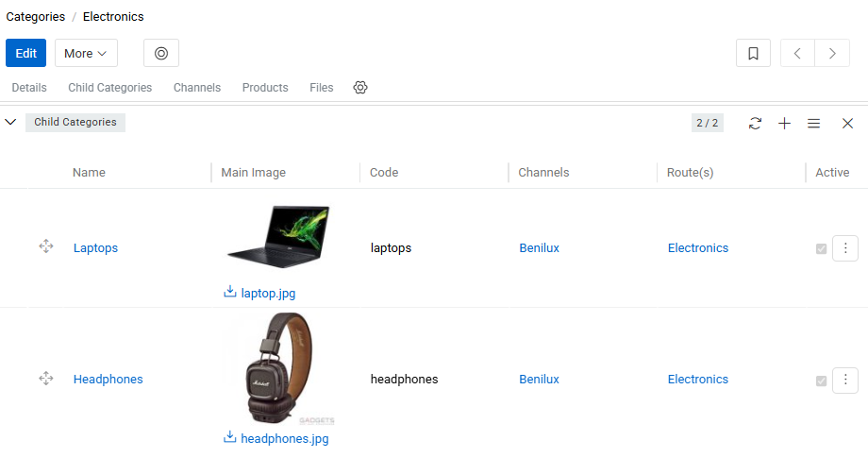This screenshot has height=457, width=868.
Task: Click the bookmark icon button
Action: (753, 53)
